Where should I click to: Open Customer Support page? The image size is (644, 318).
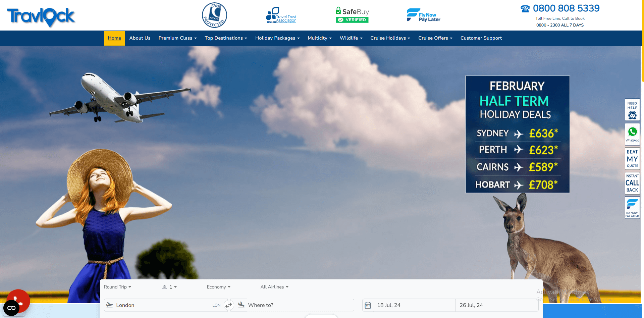(481, 38)
